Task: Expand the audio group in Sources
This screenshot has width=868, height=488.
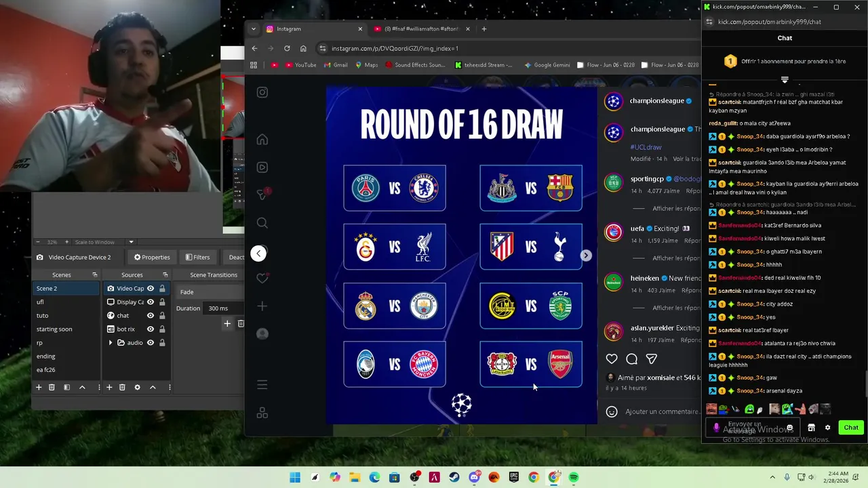Action: point(111,343)
